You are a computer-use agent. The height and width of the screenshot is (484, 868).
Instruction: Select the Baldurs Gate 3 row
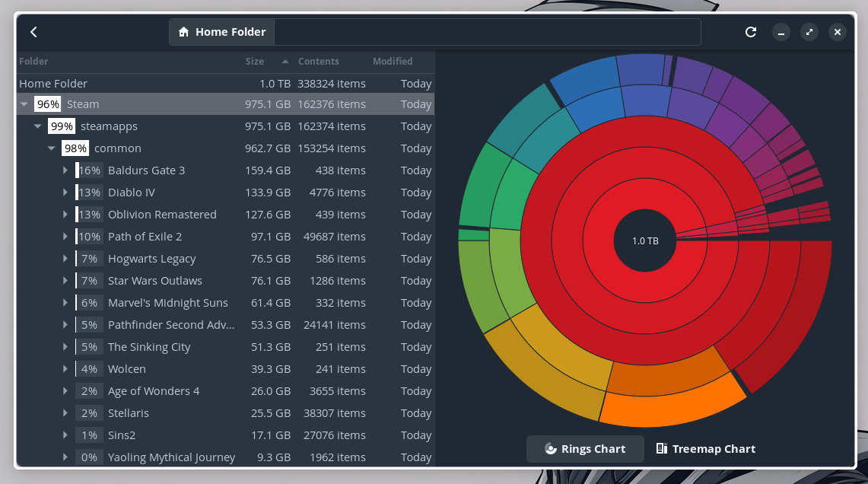click(x=225, y=170)
